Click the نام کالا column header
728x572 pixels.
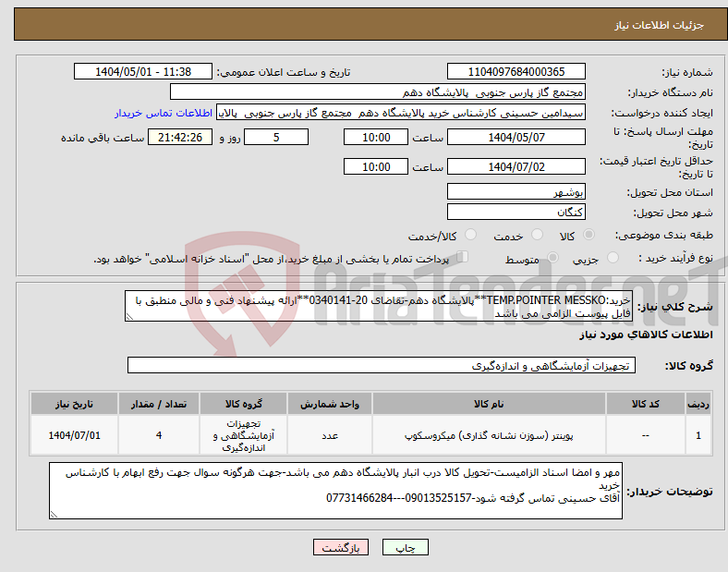pyautogui.click(x=489, y=404)
